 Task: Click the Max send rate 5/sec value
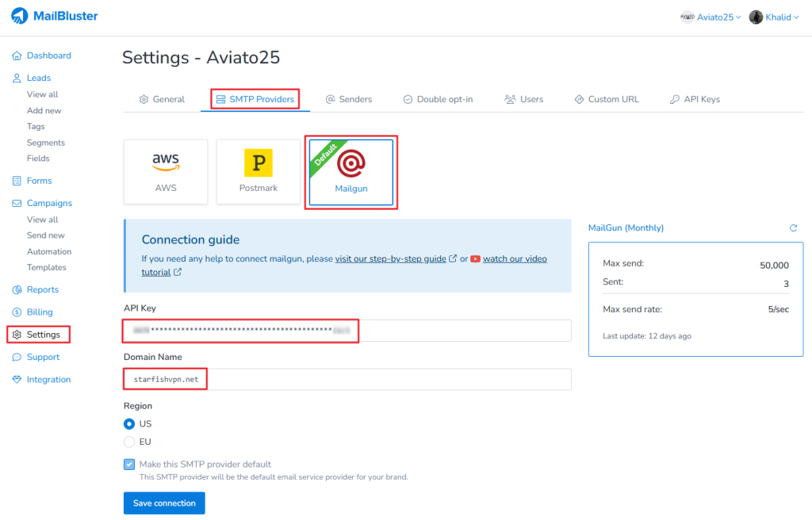click(x=779, y=309)
